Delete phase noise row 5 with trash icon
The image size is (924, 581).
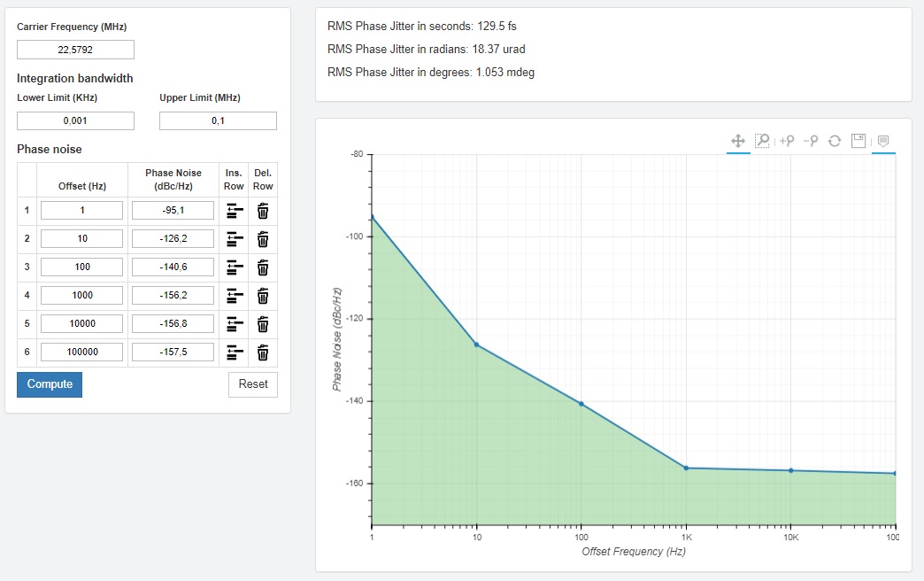point(263,324)
